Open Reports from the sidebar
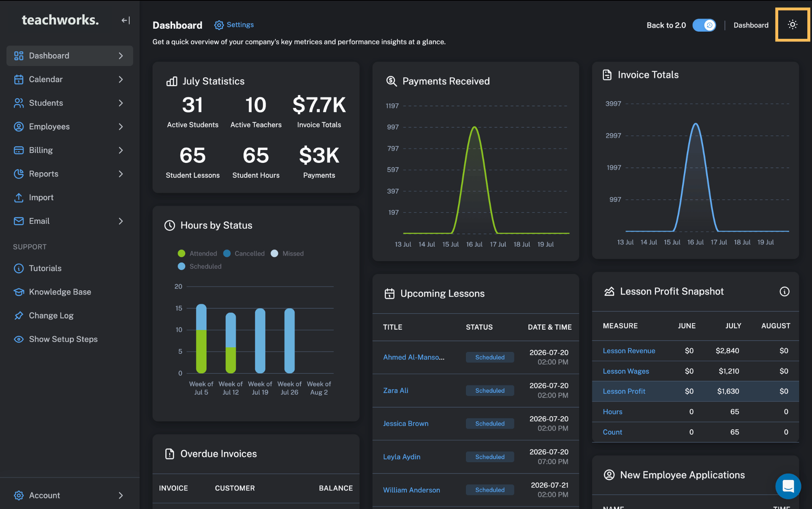The image size is (812, 509). tap(70, 174)
